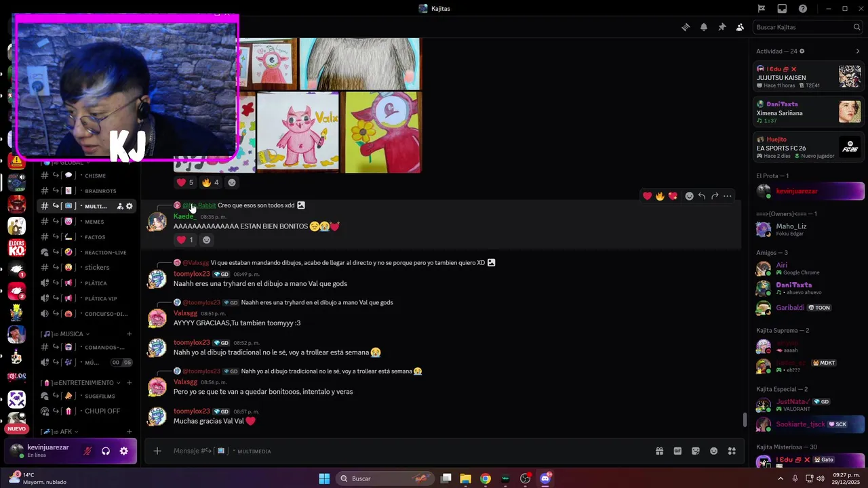
Task: Add heart reaction from hover toolbar
Action: pyautogui.click(x=647, y=196)
